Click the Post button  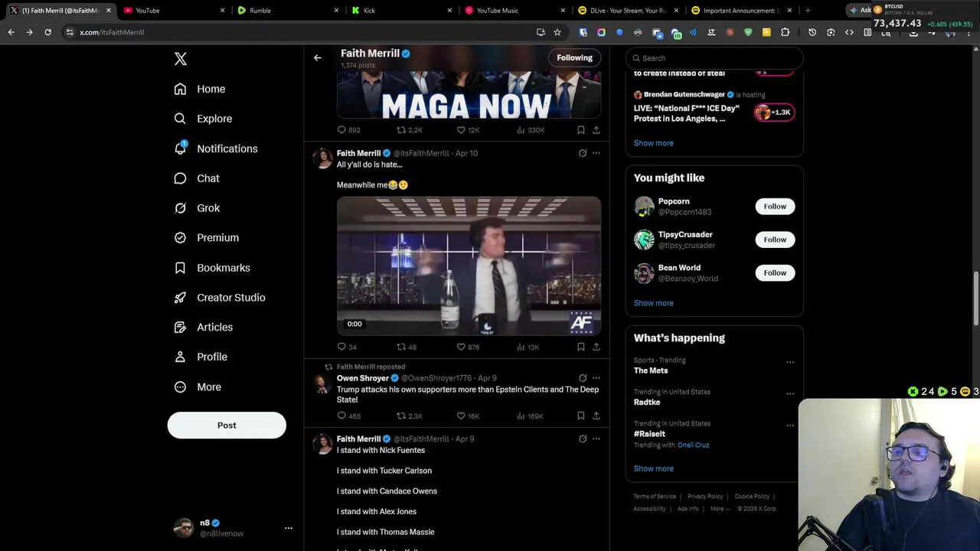pos(227,425)
